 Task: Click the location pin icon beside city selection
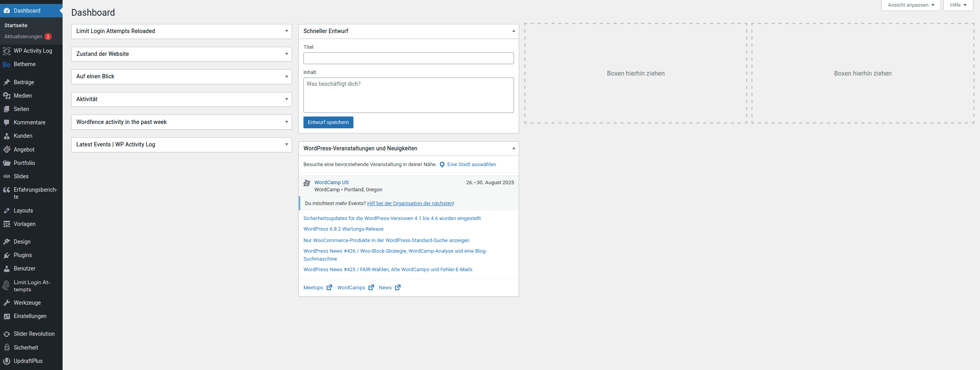[x=442, y=165]
